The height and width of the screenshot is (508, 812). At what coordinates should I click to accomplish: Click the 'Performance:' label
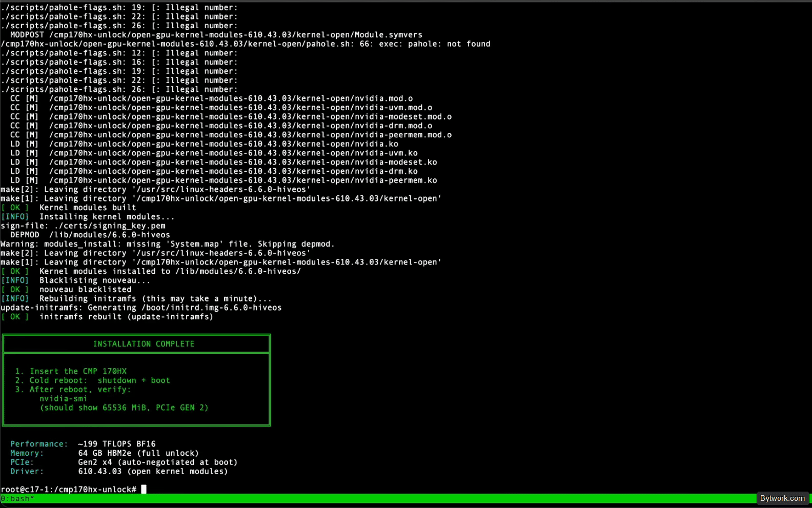pos(39,444)
